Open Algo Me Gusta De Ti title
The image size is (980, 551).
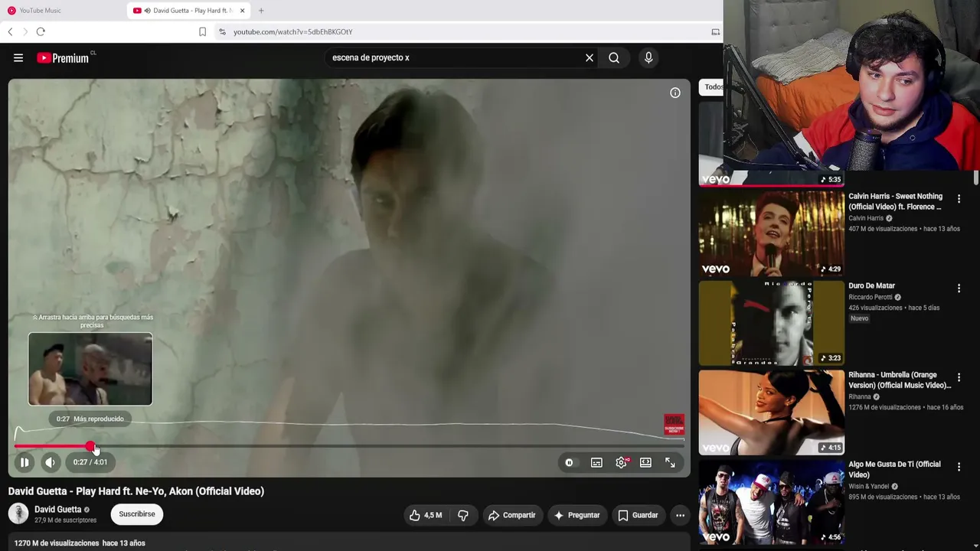(x=894, y=470)
